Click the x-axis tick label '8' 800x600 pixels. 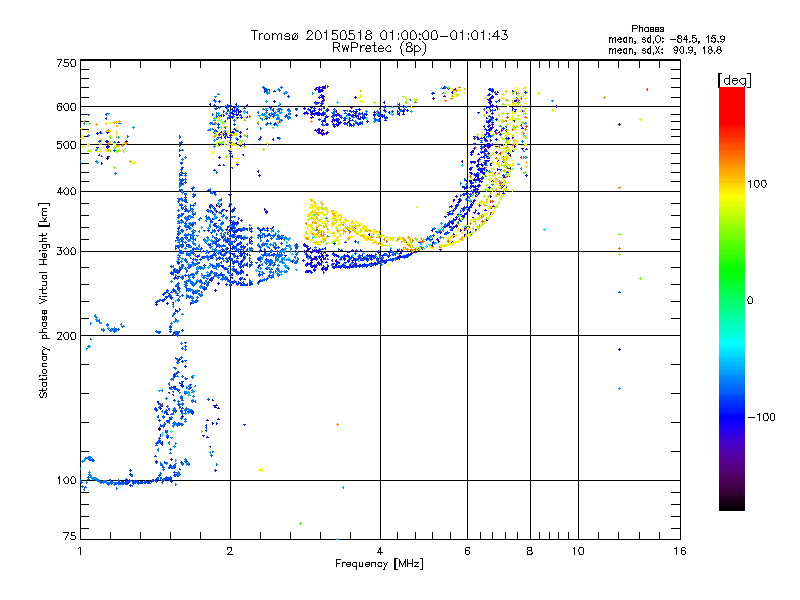point(530,551)
